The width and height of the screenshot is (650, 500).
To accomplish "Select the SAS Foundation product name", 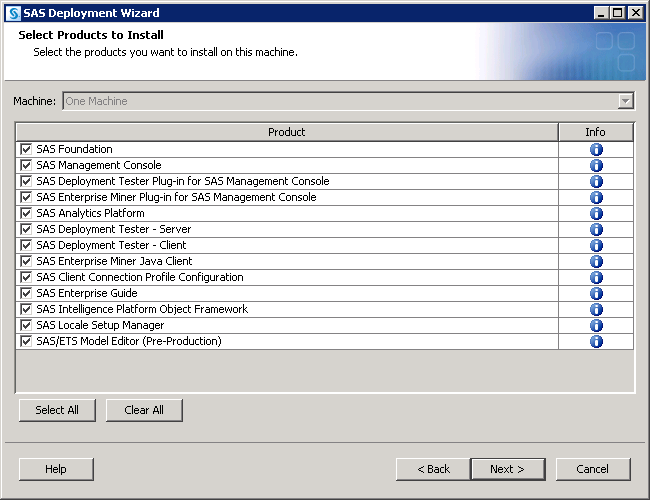I will pyautogui.click(x=74, y=149).
